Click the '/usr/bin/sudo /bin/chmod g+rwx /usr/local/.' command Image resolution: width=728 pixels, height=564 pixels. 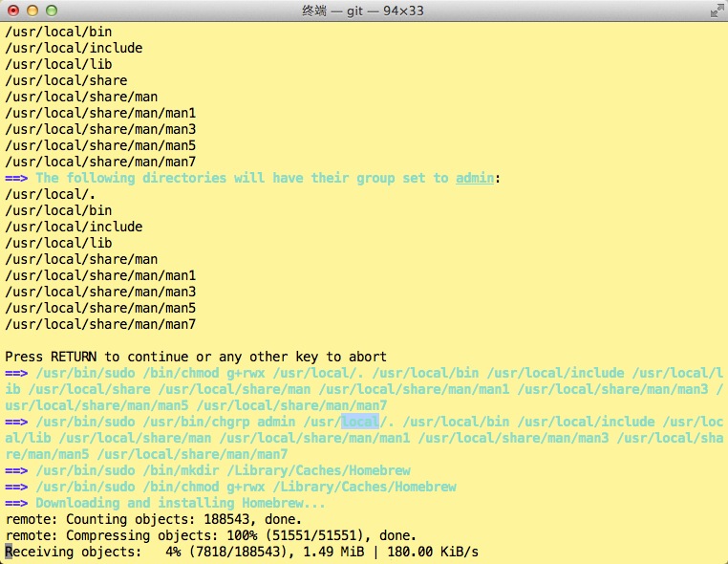[x=200, y=373]
